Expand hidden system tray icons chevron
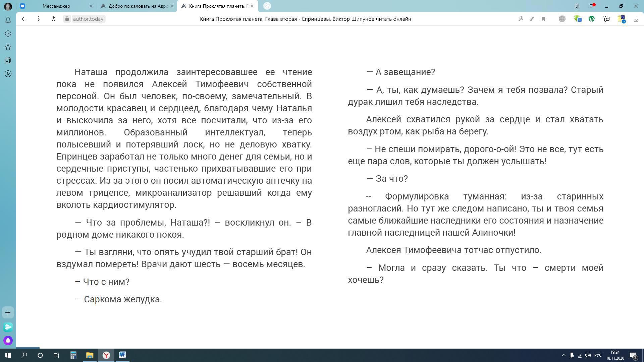 [563, 355]
